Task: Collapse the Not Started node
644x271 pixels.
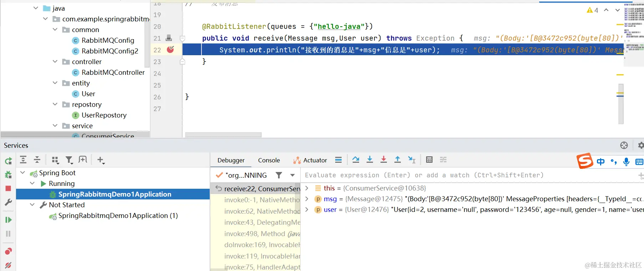Action: 32,205
